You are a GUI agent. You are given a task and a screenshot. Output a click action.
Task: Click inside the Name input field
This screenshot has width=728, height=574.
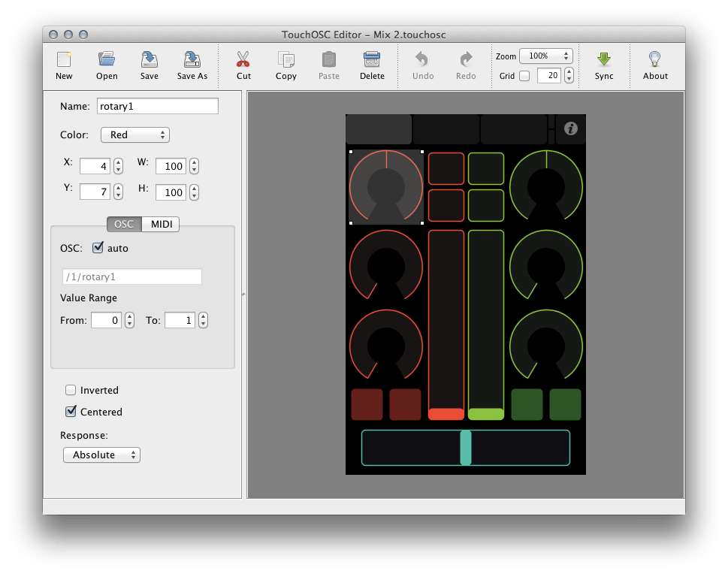click(x=157, y=106)
